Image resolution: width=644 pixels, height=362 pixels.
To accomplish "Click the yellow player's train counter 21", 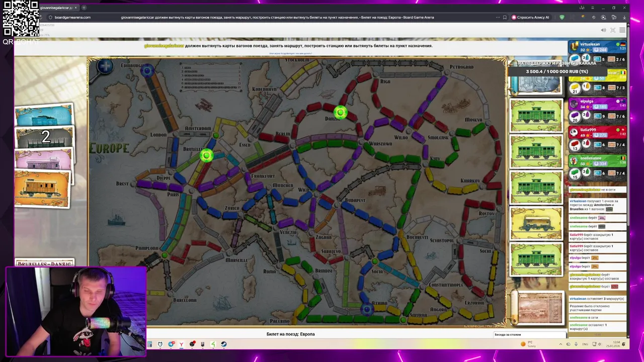I will (575, 88).
